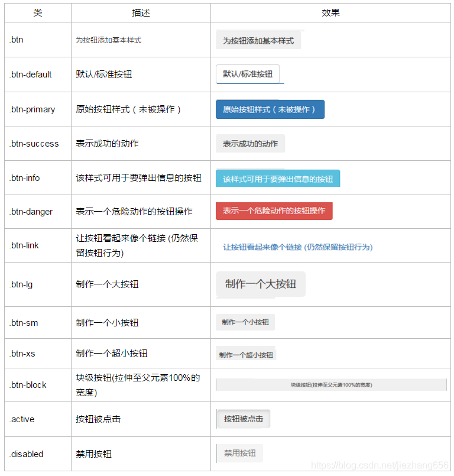Click the small button 制作一个小按钮
Screen dimensions: 454x476
point(245,322)
